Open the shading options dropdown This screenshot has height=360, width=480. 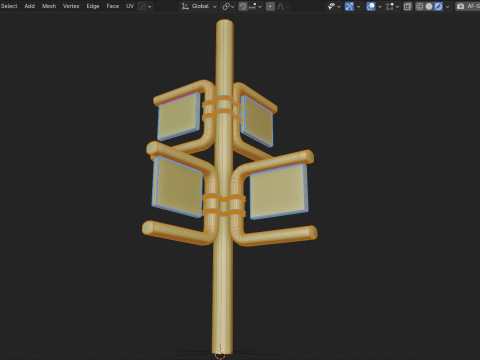447,6
